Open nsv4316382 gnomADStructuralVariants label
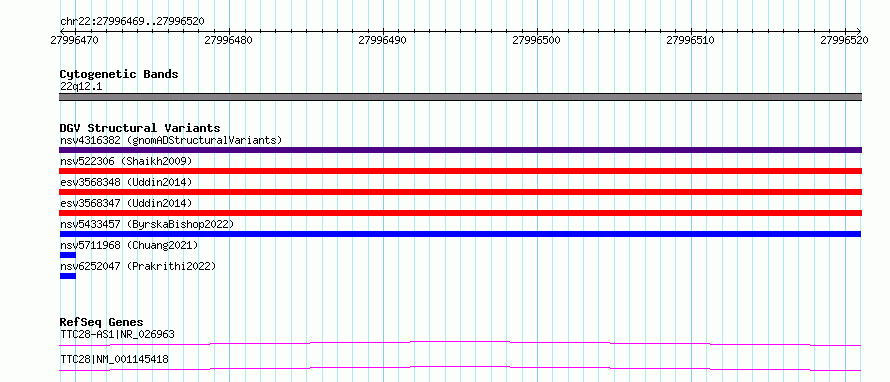890x382 pixels. [171, 140]
